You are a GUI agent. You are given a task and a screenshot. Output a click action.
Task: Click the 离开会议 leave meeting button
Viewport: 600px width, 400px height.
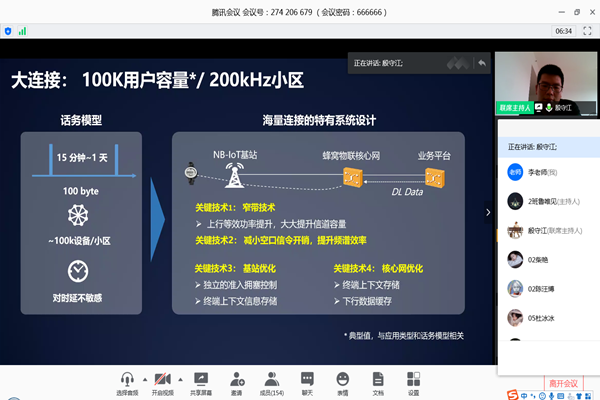tap(563, 382)
